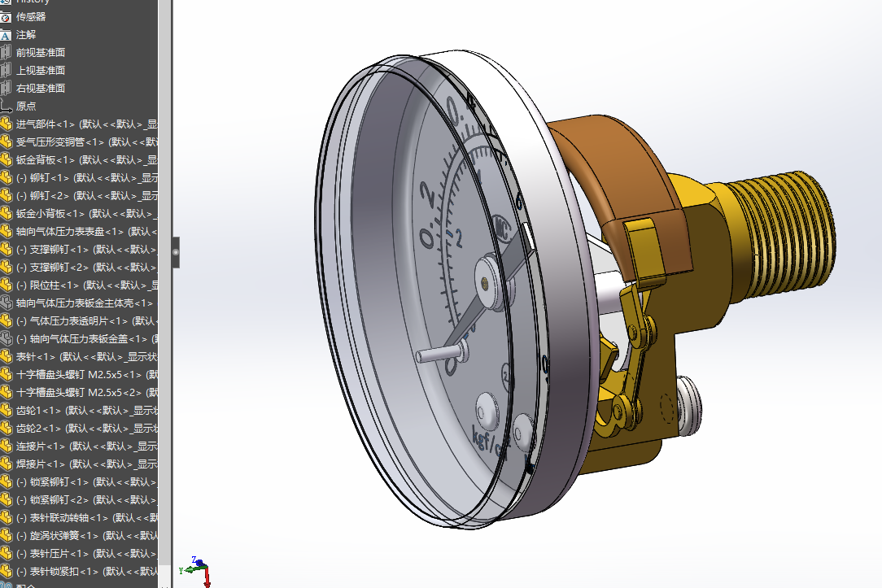Click the part icon of 旋涡状弹簧<1>
This screenshot has height=588, width=882.
tap(6, 536)
